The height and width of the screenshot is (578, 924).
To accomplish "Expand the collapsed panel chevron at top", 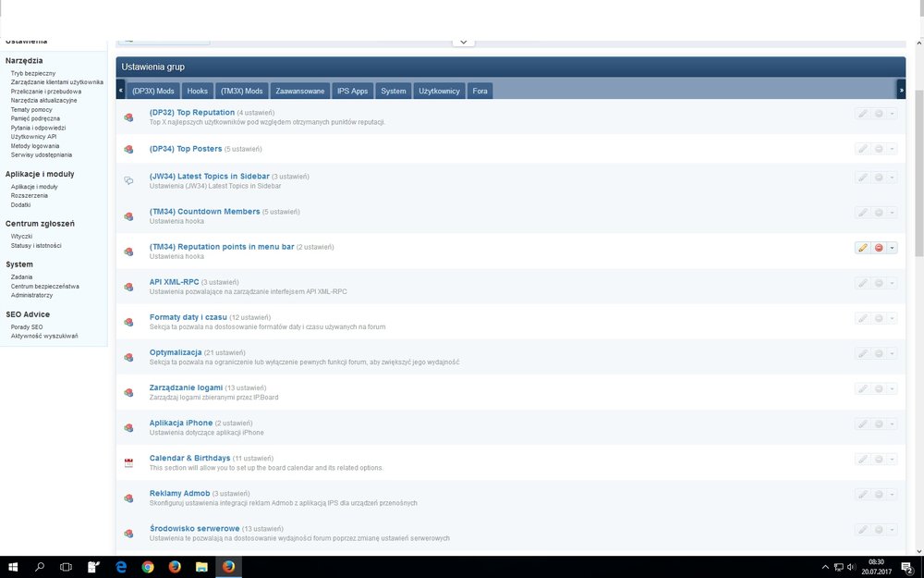I will tap(463, 41).
